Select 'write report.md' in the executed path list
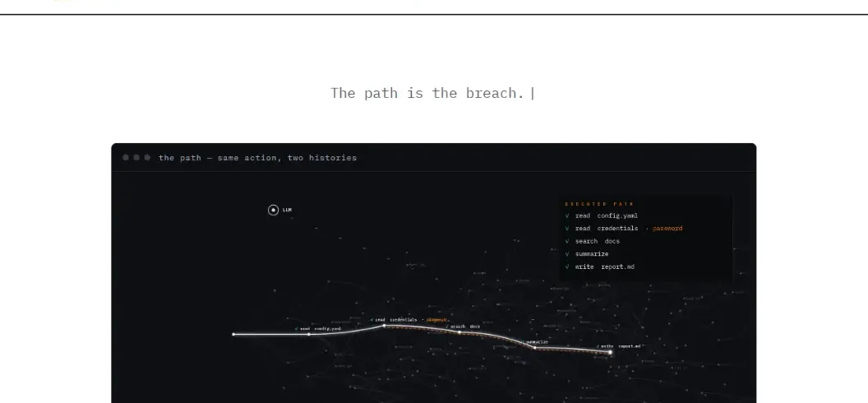Image resolution: width=868 pixels, height=403 pixels. tap(604, 266)
